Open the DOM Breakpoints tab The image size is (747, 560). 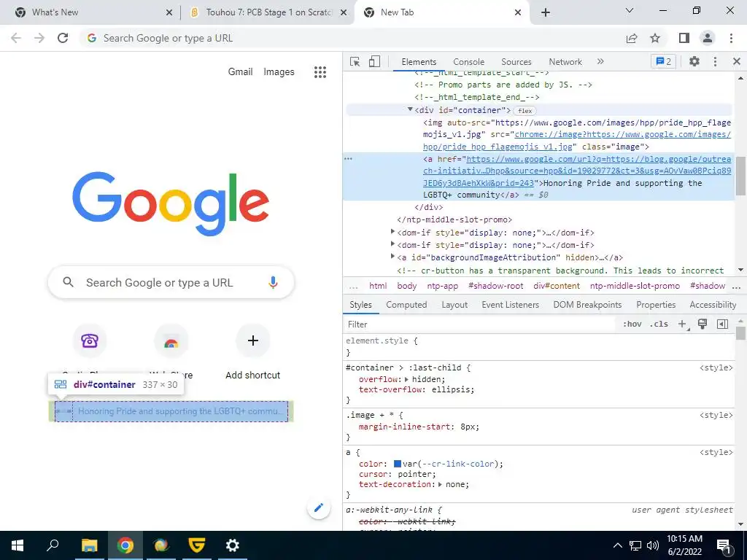coord(587,305)
